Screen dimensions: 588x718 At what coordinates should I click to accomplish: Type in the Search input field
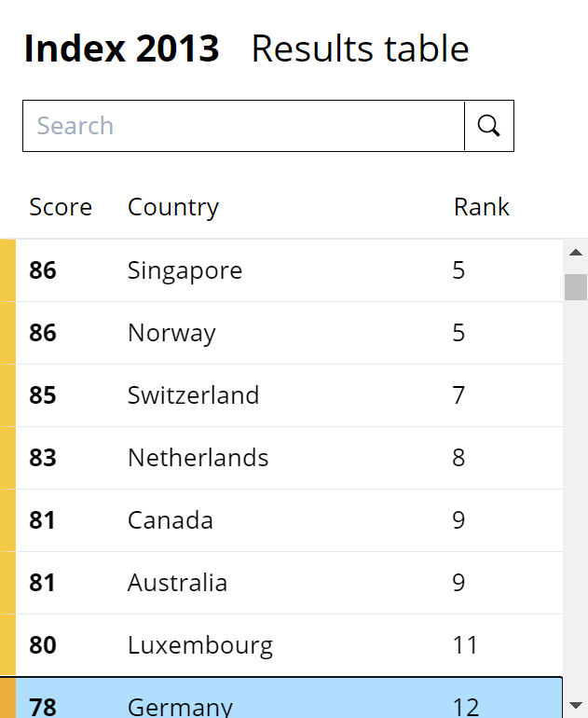click(244, 126)
